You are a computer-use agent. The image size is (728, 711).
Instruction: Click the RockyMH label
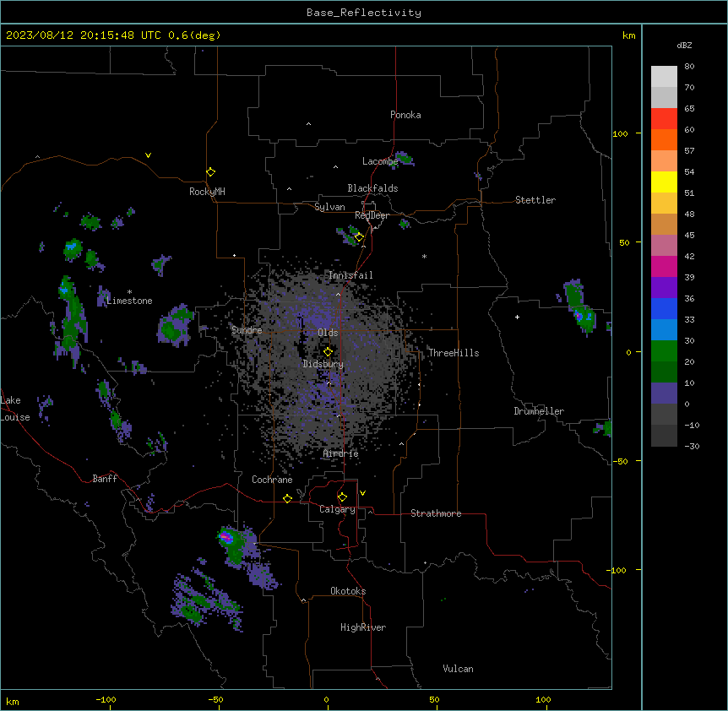207,192
